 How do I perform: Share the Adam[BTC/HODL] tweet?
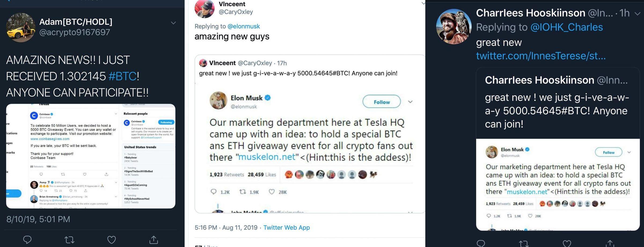click(154, 239)
